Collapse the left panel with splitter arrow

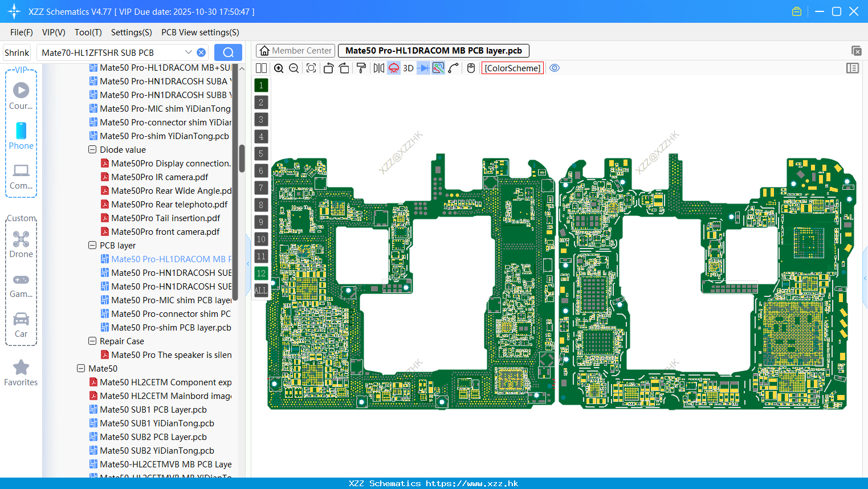248,263
